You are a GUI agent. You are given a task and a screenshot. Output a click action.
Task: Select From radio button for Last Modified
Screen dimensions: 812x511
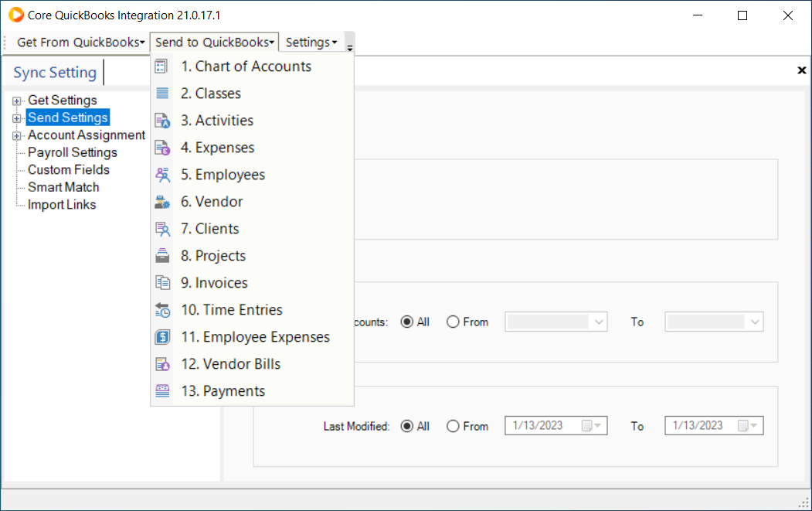click(453, 426)
